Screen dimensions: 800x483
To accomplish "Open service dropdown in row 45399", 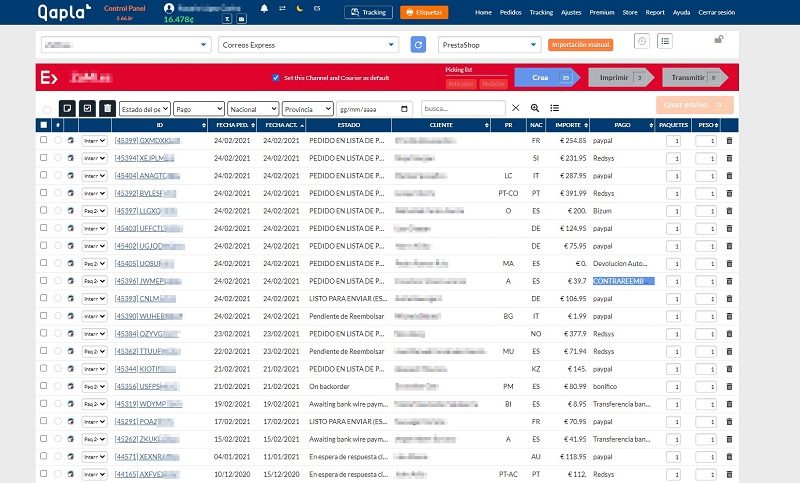I will pos(94,140).
